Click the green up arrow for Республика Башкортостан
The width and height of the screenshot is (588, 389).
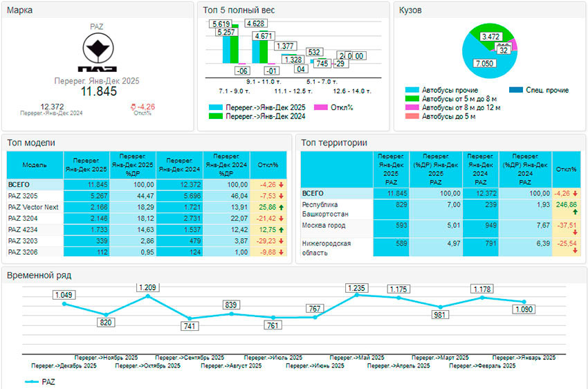pyautogui.click(x=574, y=213)
